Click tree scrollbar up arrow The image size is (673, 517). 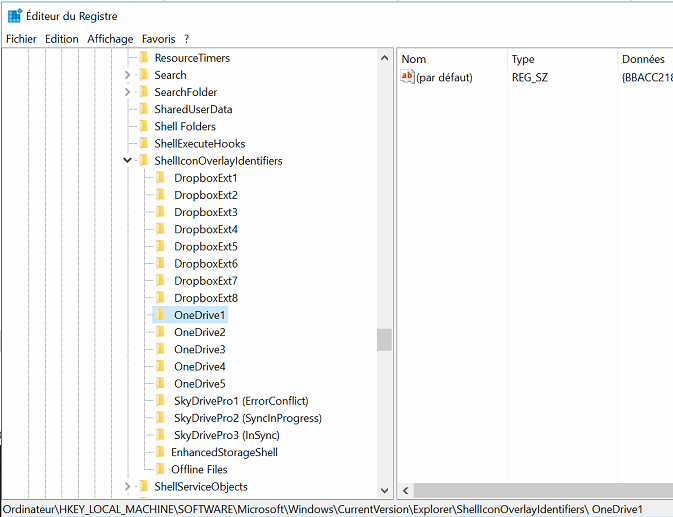point(385,58)
